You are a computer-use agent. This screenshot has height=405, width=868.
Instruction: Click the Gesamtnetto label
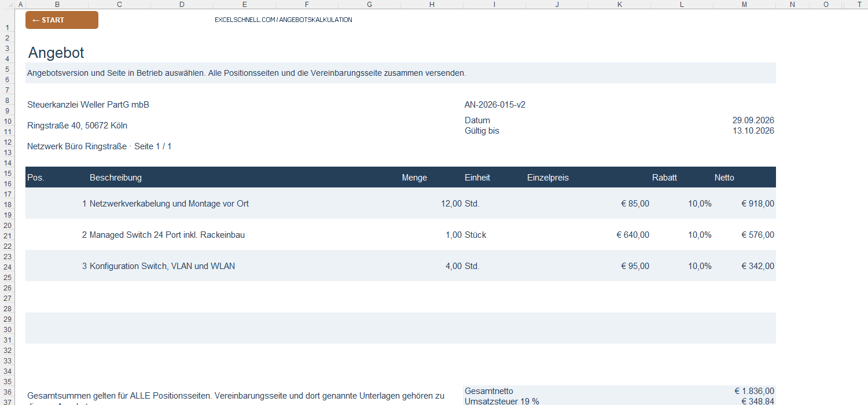[489, 391]
